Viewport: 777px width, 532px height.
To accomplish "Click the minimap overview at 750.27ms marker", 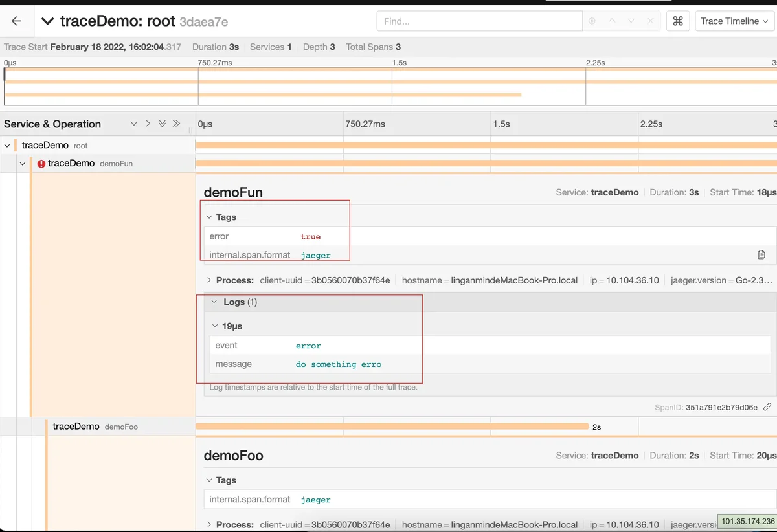I will click(198, 87).
